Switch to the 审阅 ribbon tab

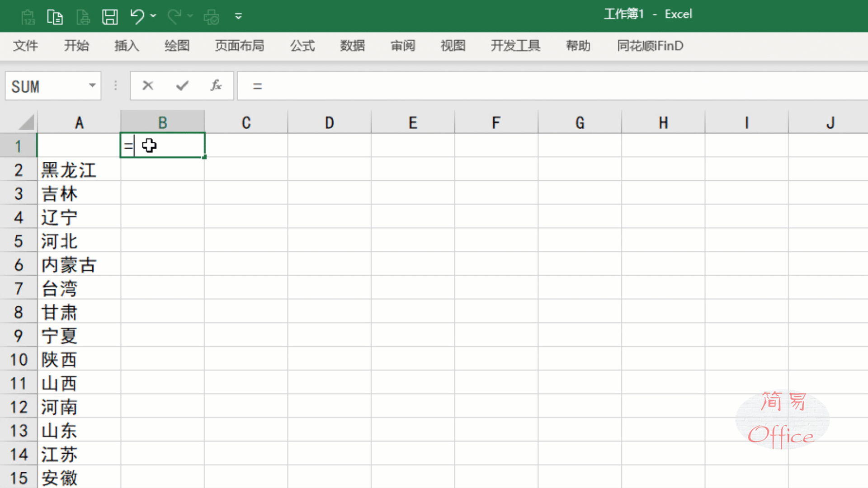(403, 46)
